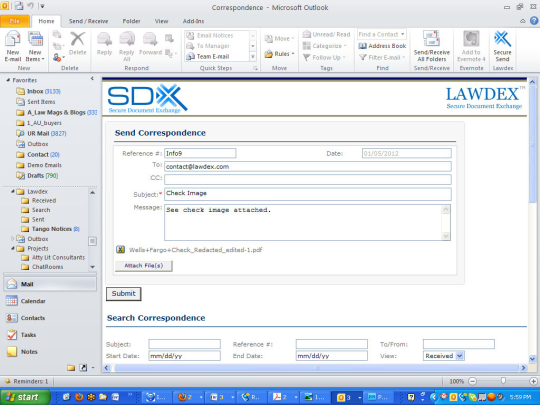Viewport: 540px width, 405px height.
Task: Open the Address Book
Action: pyautogui.click(x=382, y=46)
